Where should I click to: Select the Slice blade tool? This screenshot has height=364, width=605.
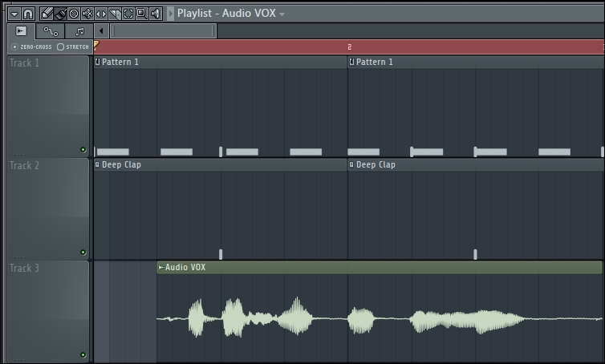coord(115,14)
